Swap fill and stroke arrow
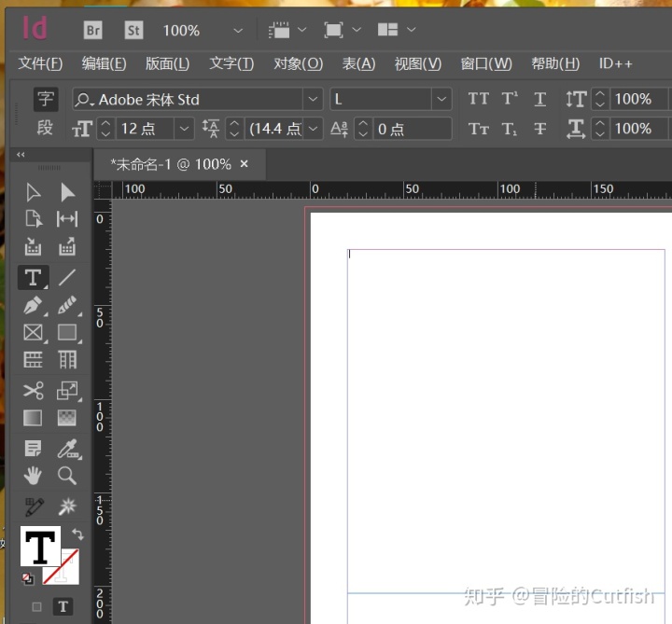This screenshot has width=672, height=624. 77,534
